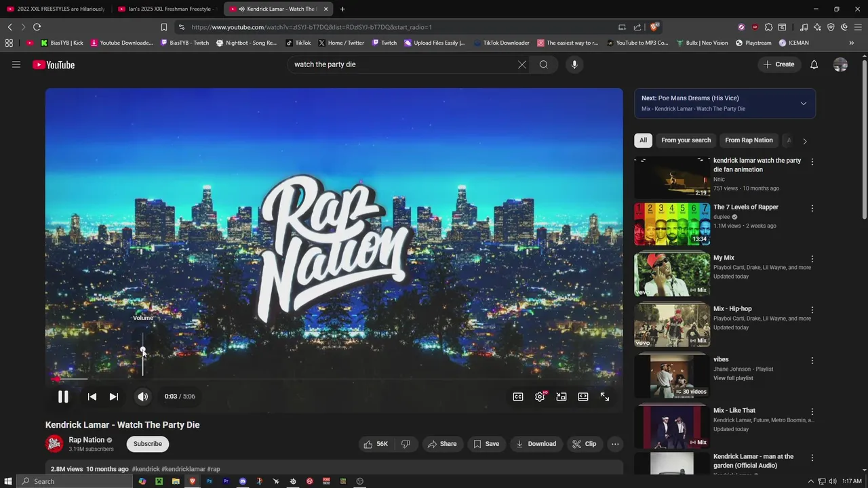The image size is (868, 488).
Task: Toggle theater mode in the player
Action: coord(583,397)
